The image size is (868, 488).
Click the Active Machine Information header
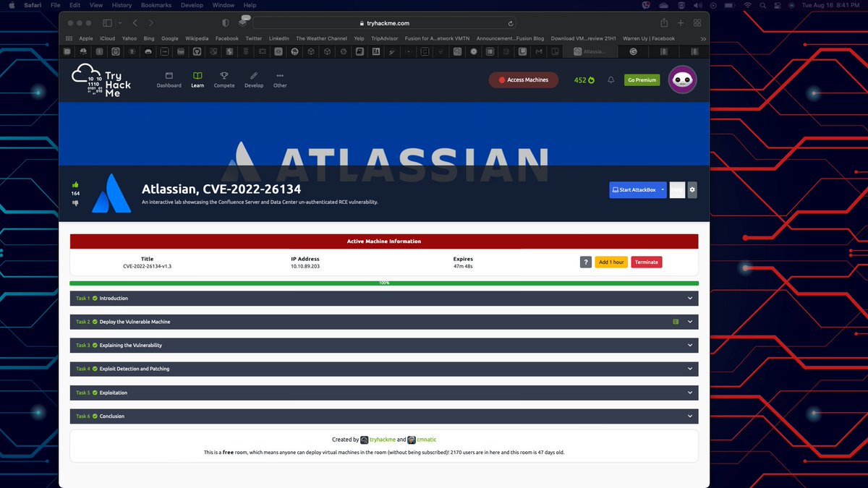[x=384, y=241]
